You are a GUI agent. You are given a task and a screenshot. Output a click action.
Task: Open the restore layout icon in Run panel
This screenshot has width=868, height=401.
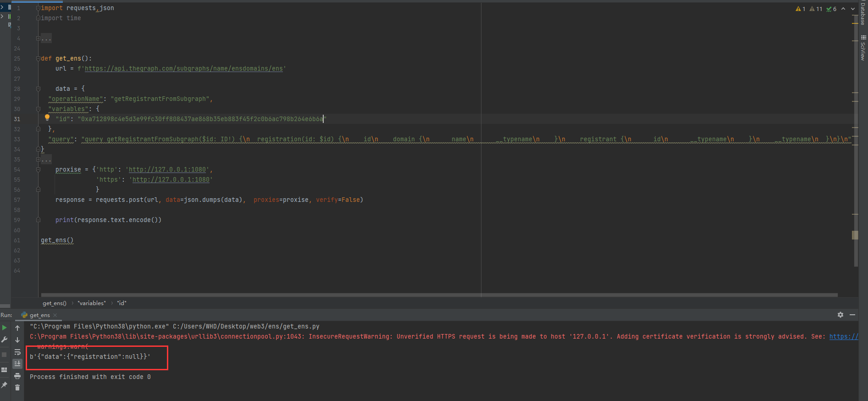pyautogui.click(x=5, y=369)
